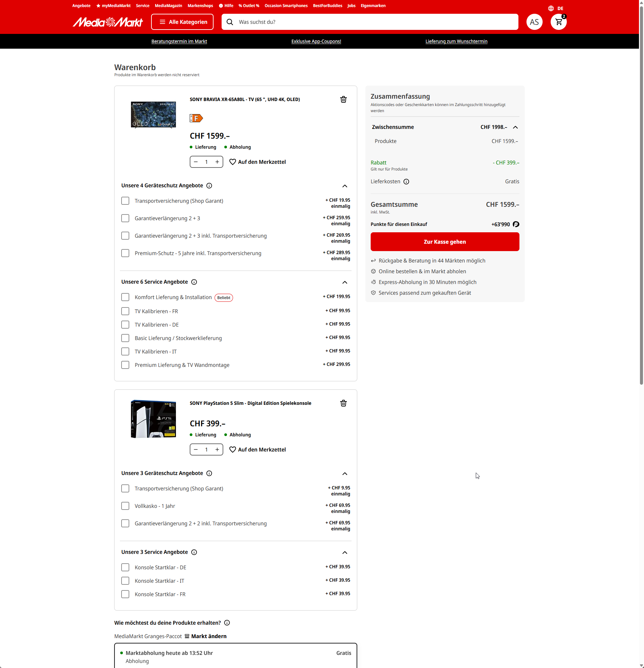
Task: Click the search magnifier icon
Action: [230, 22]
